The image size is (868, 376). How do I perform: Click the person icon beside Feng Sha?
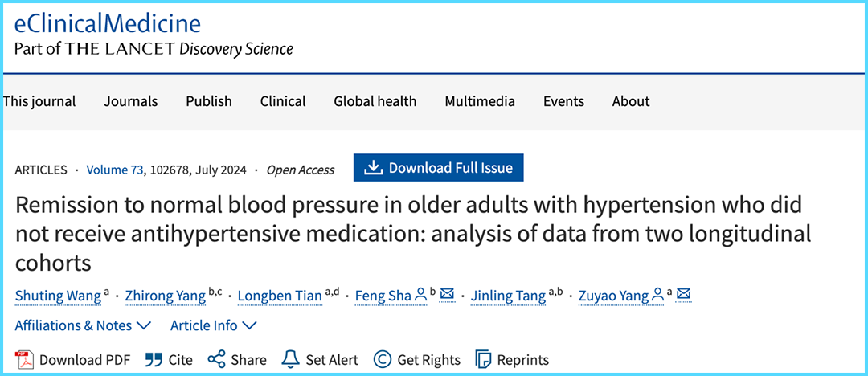coord(420,295)
